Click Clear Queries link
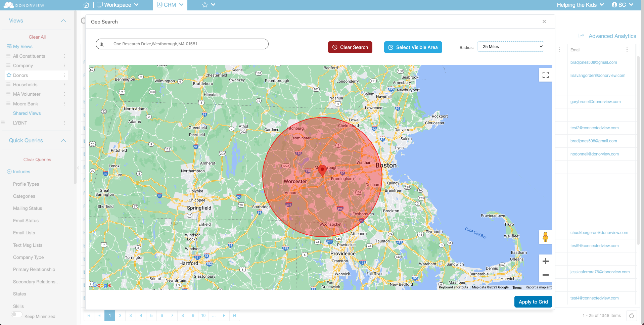 coord(37,159)
